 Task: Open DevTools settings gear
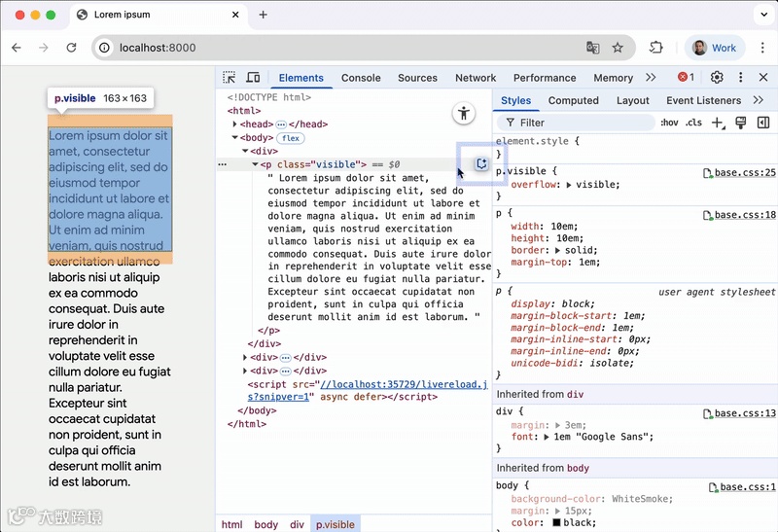tap(717, 78)
